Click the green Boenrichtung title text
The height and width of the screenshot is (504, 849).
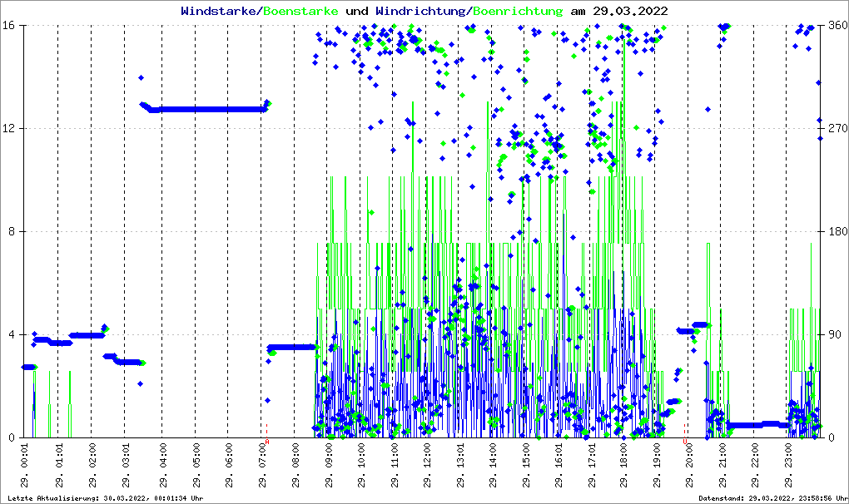(519, 12)
